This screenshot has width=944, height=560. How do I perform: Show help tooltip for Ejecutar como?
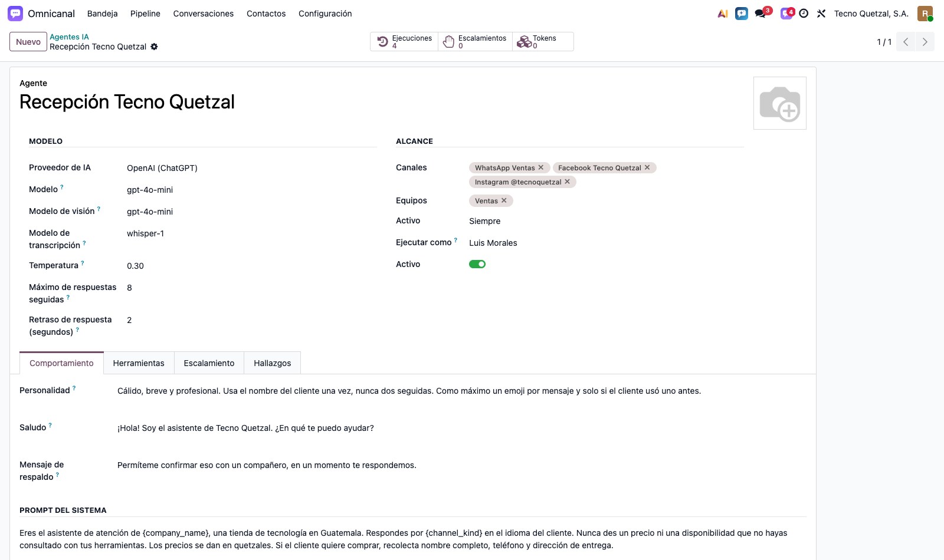point(455,240)
